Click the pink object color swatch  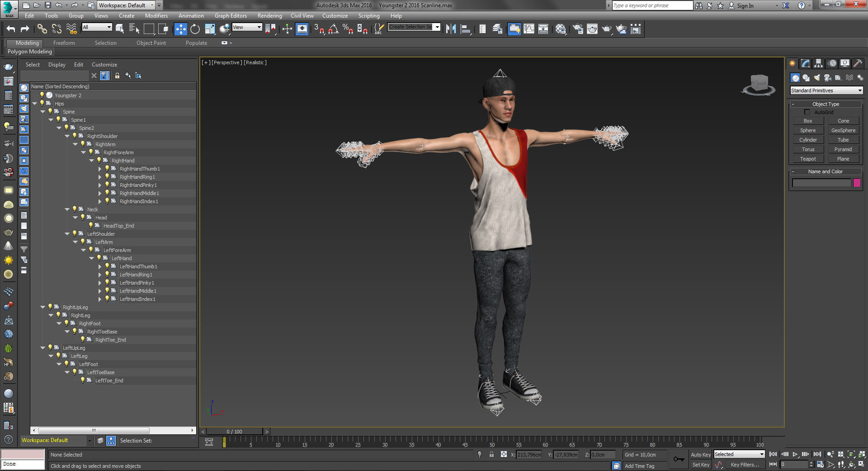(857, 183)
